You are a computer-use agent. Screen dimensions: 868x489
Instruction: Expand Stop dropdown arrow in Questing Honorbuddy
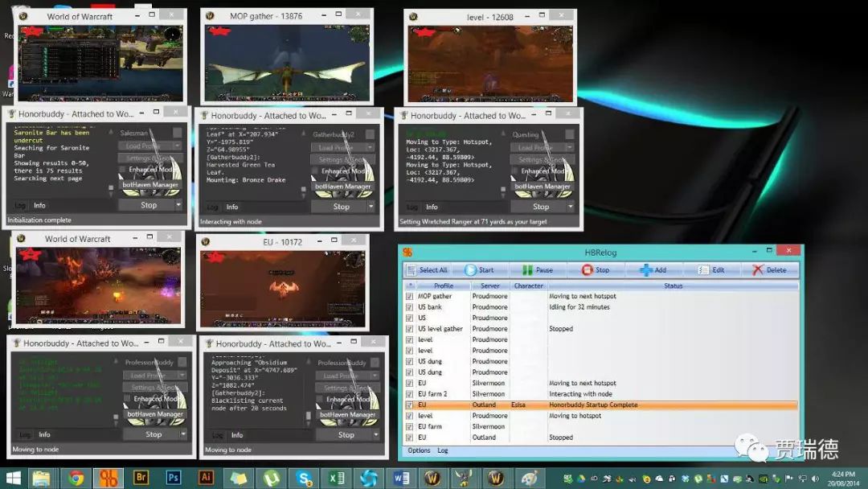click(x=570, y=207)
